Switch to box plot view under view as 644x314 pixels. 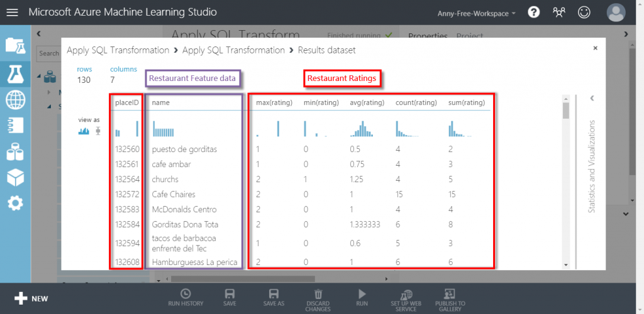97,131
